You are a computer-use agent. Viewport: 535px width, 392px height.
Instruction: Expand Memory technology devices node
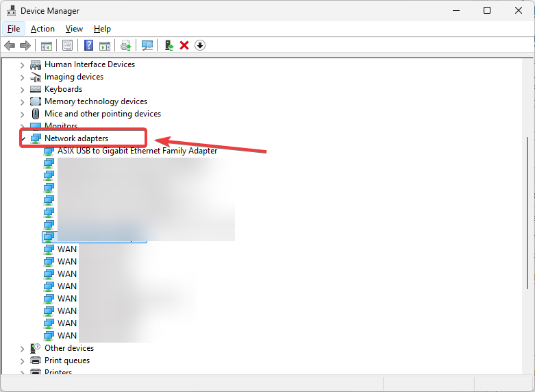coord(22,102)
